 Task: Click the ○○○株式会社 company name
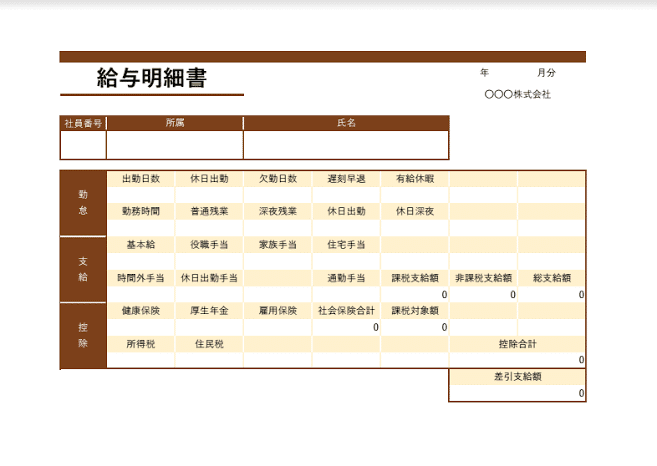click(517, 94)
